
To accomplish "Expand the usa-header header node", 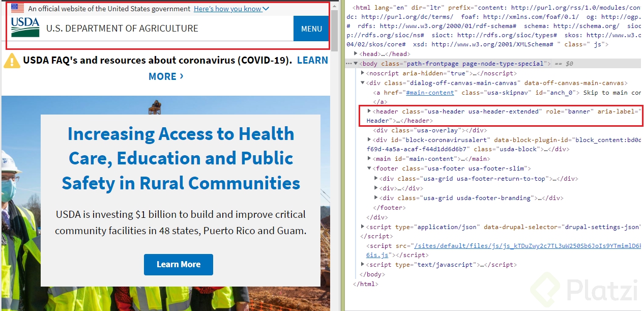I will (x=369, y=111).
